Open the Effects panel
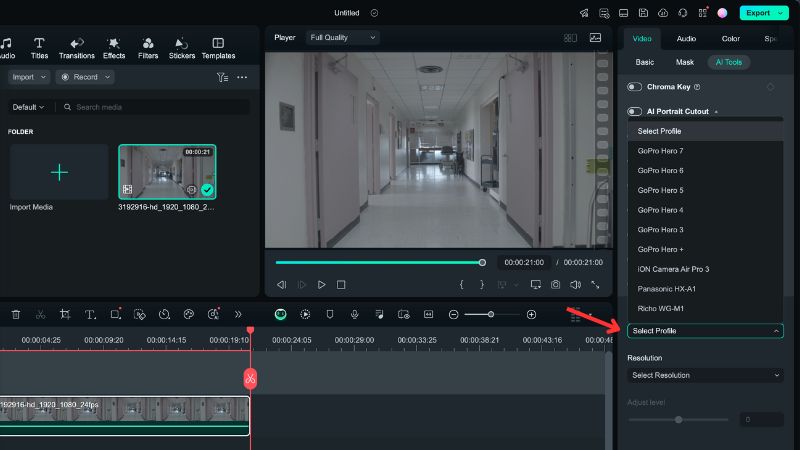 [114, 48]
